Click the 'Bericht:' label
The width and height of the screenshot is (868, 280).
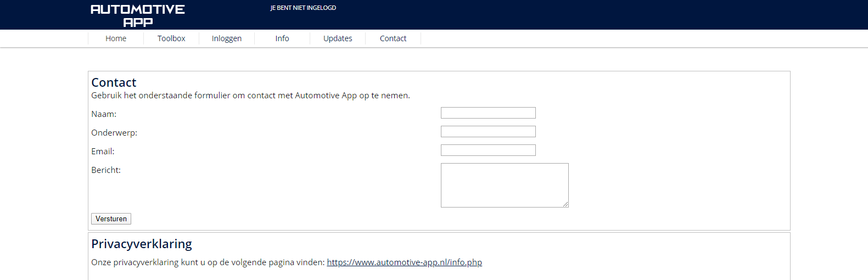106,170
